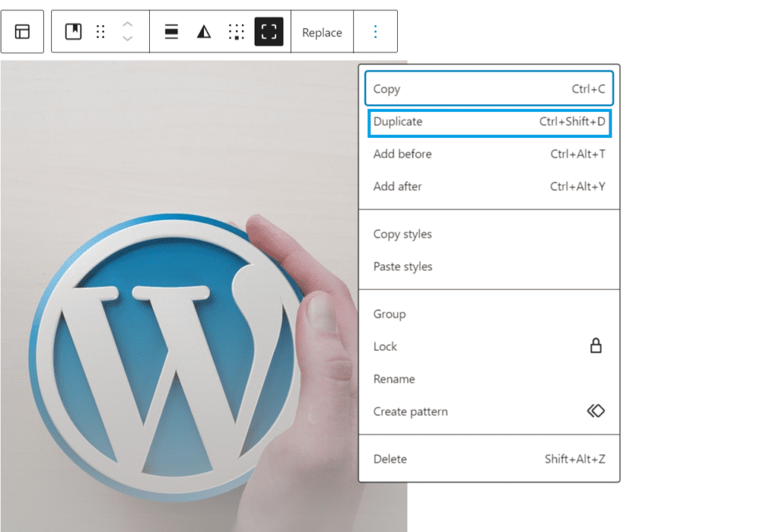Select Paste styles
This screenshot has width=760, height=532.
pos(489,266)
